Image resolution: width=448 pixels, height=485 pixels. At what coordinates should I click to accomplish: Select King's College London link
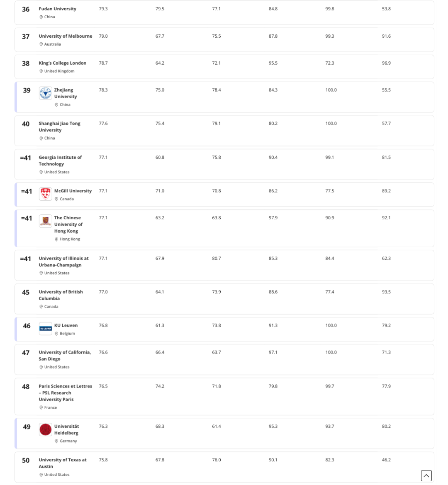tap(62, 63)
